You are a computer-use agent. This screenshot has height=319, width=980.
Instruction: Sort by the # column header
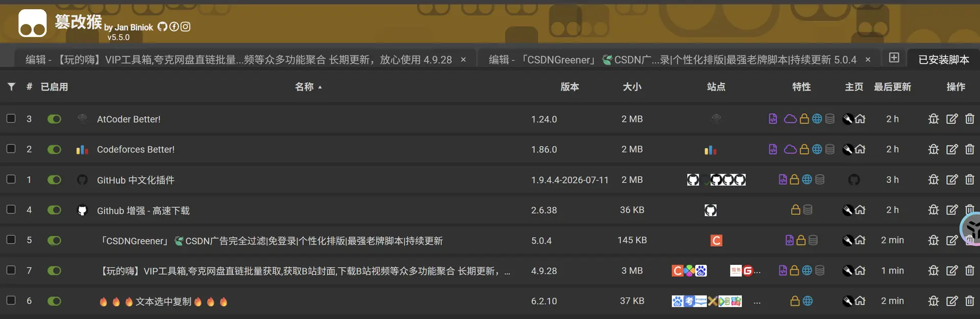click(29, 87)
